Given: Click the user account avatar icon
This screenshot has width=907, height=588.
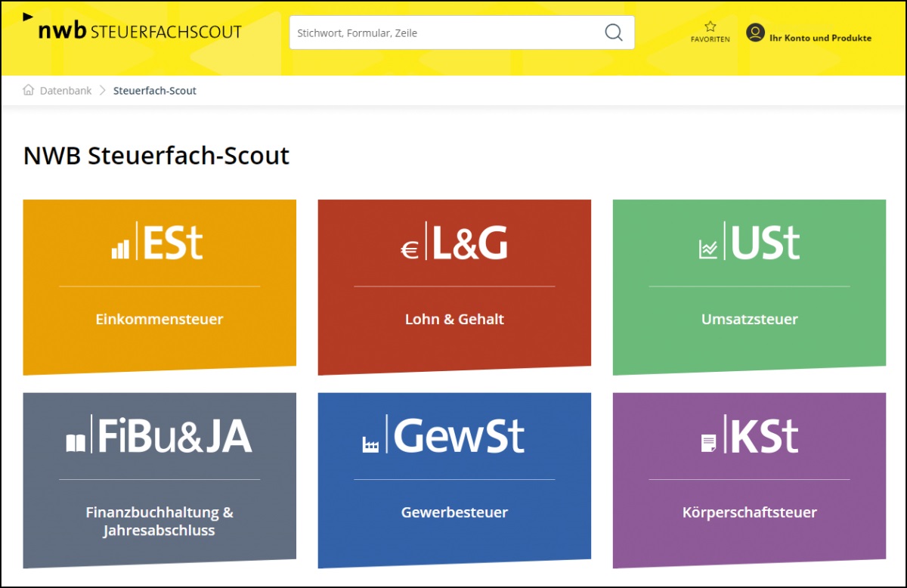Looking at the screenshot, I should pos(755,32).
